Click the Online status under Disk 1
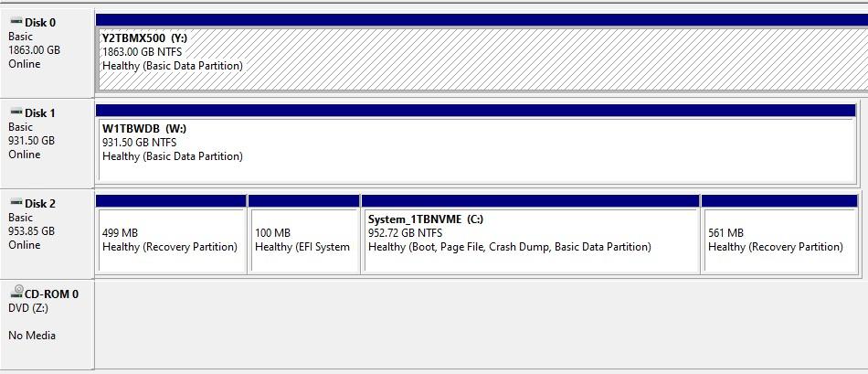868x374 pixels. [25, 154]
